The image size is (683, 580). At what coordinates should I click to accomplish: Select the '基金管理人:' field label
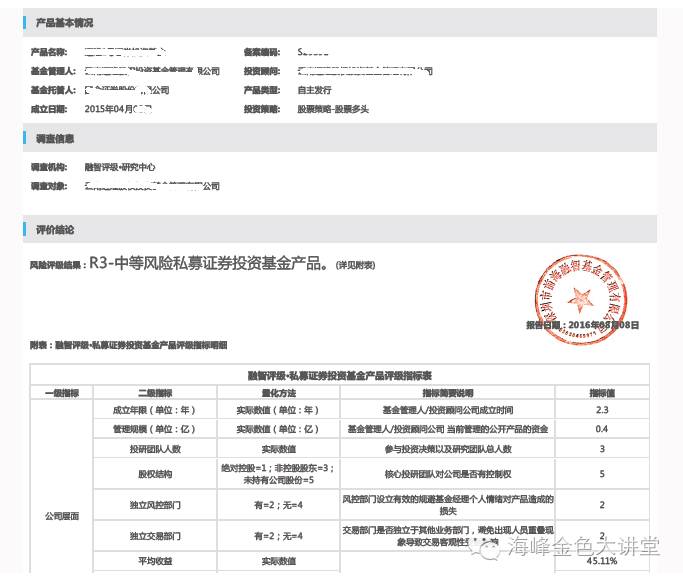tap(53, 71)
